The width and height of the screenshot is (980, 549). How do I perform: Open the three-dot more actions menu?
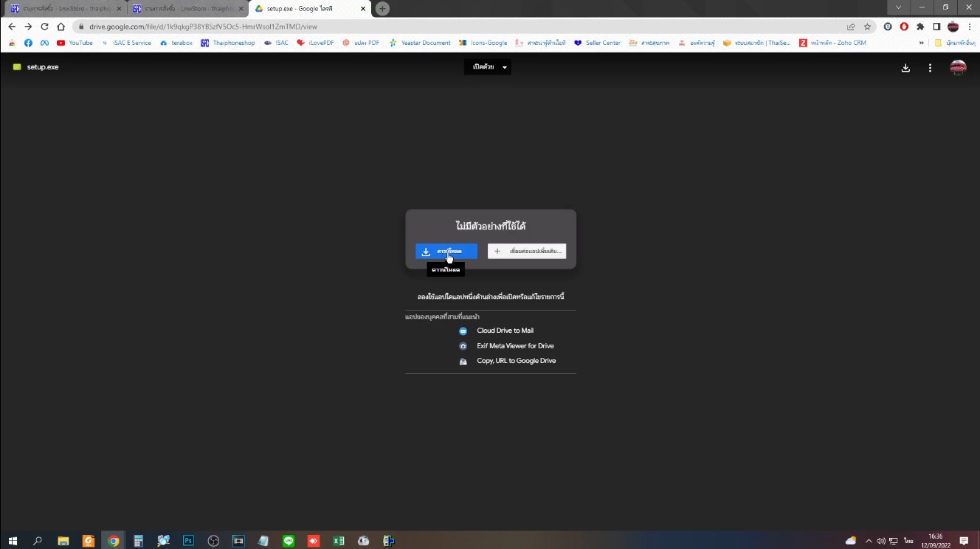coord(930,68)
